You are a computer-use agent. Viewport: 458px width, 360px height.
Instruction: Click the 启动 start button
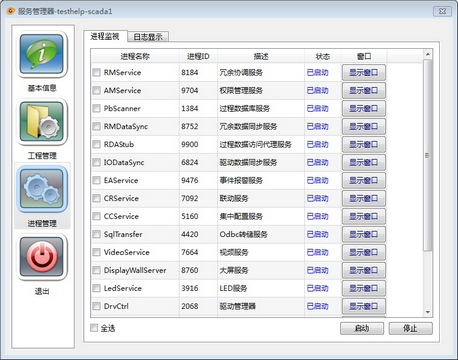tap(362, 328)
